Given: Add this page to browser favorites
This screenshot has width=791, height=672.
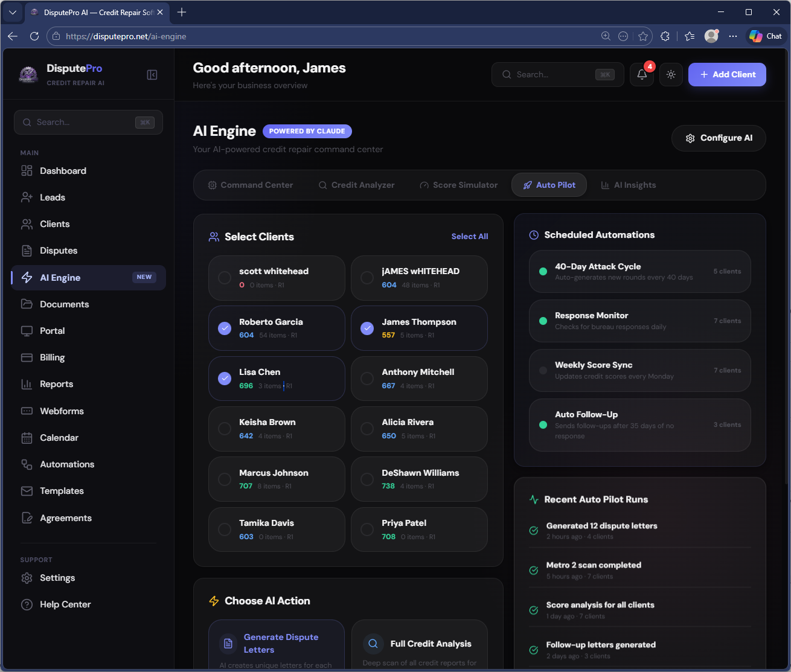Looking at the screenshot, I should (643, 36).
